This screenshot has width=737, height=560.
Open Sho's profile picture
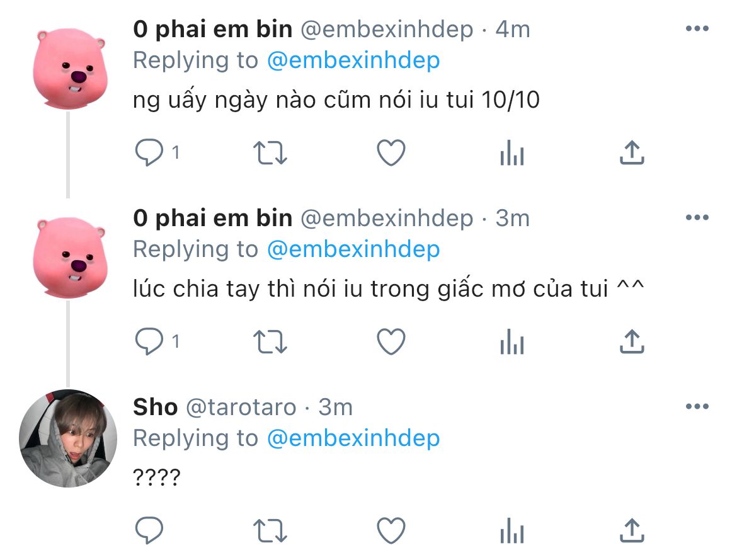click(68, 438)
